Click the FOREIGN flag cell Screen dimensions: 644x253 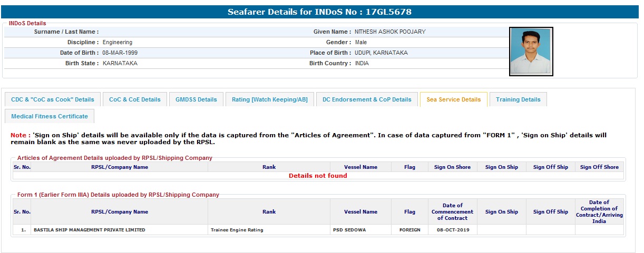[x=409, y=230]
